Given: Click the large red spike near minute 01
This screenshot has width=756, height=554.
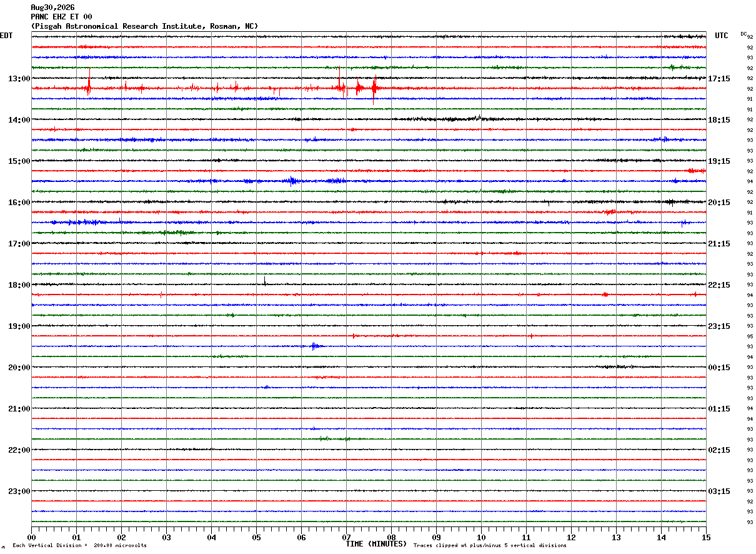Looking at the screenshot, I should click(89, 87).
